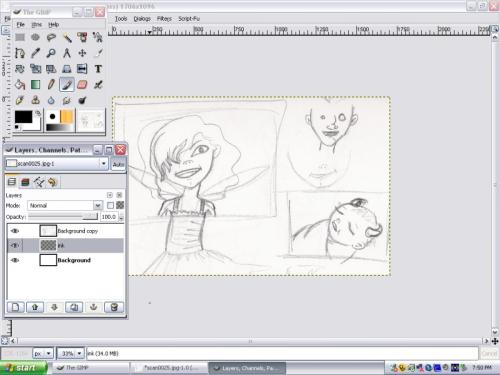Select the Move tool

(82, 53)
